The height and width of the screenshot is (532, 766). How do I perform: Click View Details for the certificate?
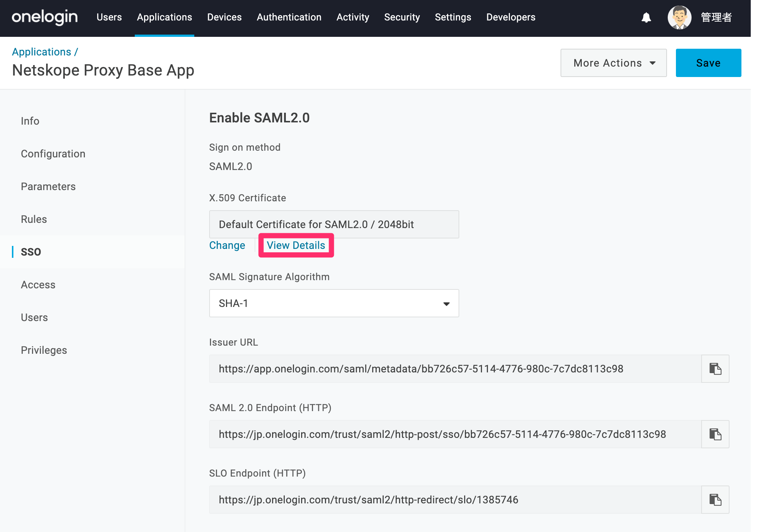(x=296, y=246)
